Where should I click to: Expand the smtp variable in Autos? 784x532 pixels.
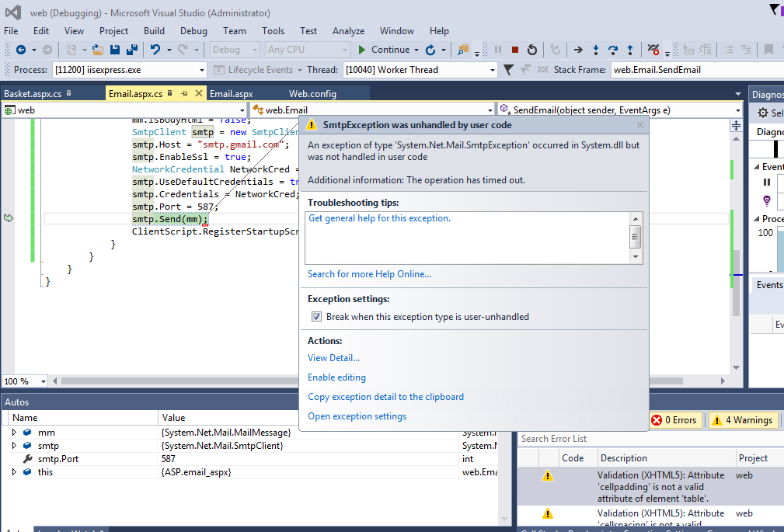tap(14, 445)
